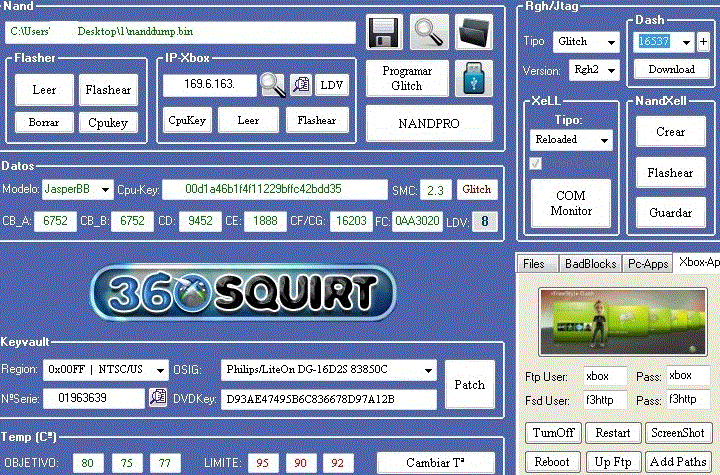This screenshot has width=720, height=475.
Task: Open the Rgh/Jtag Tipo Glitch dropdown
Action: tap(586, 42)
